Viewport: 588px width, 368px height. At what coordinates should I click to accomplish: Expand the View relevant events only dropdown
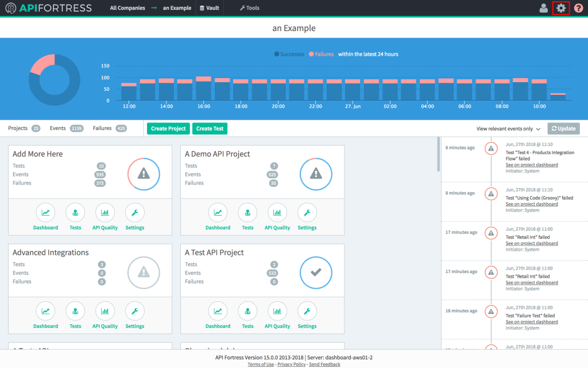[508, 129]
